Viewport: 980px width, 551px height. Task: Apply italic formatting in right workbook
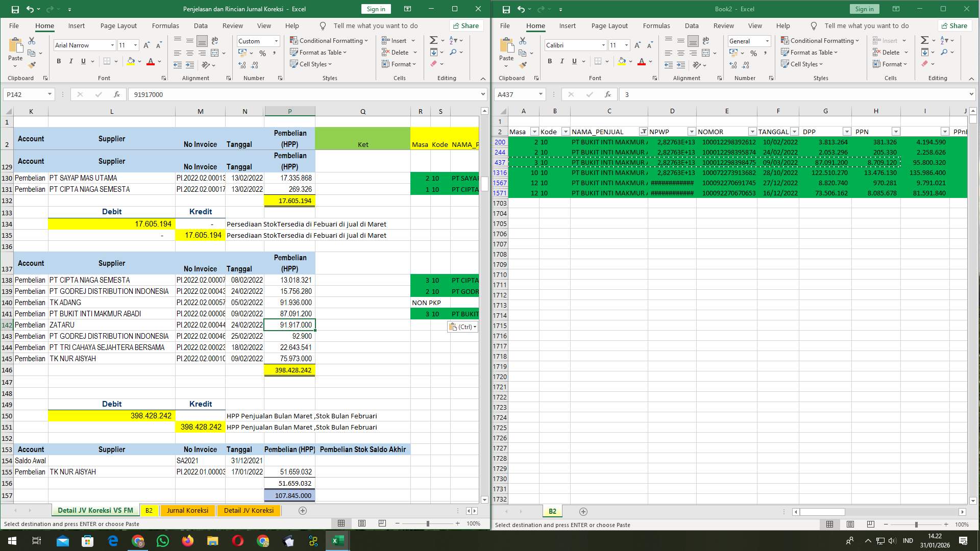point(561,61)
